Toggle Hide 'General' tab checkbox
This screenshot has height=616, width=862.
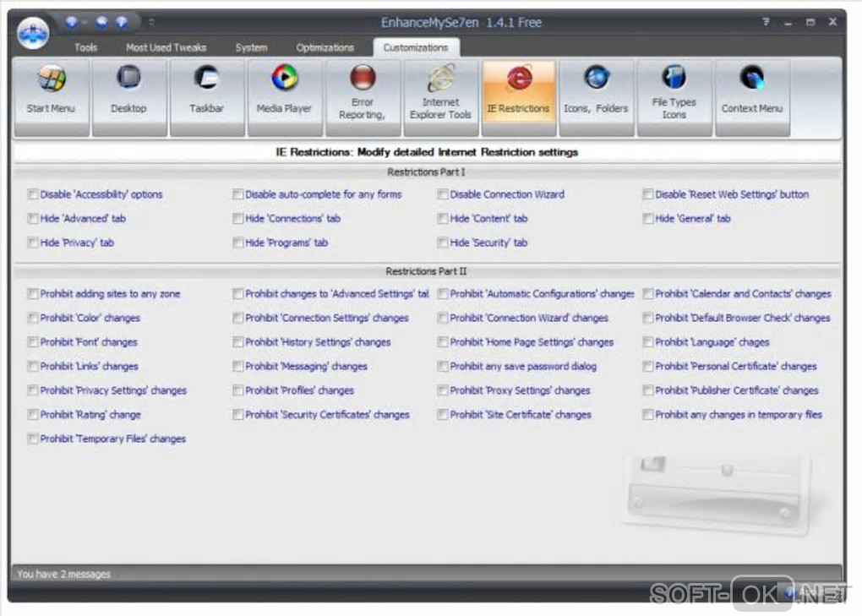tap(647, 218)
